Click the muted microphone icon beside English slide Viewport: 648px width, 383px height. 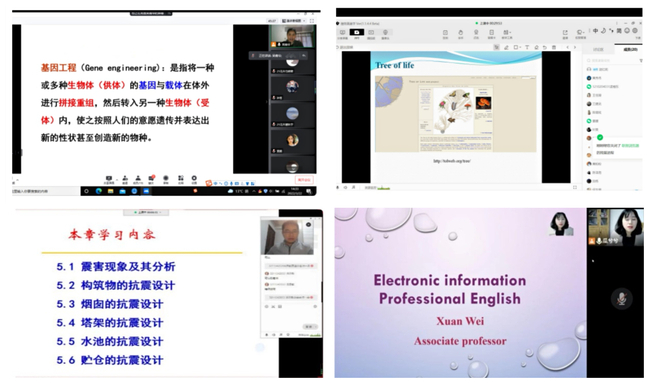[621, 298]
